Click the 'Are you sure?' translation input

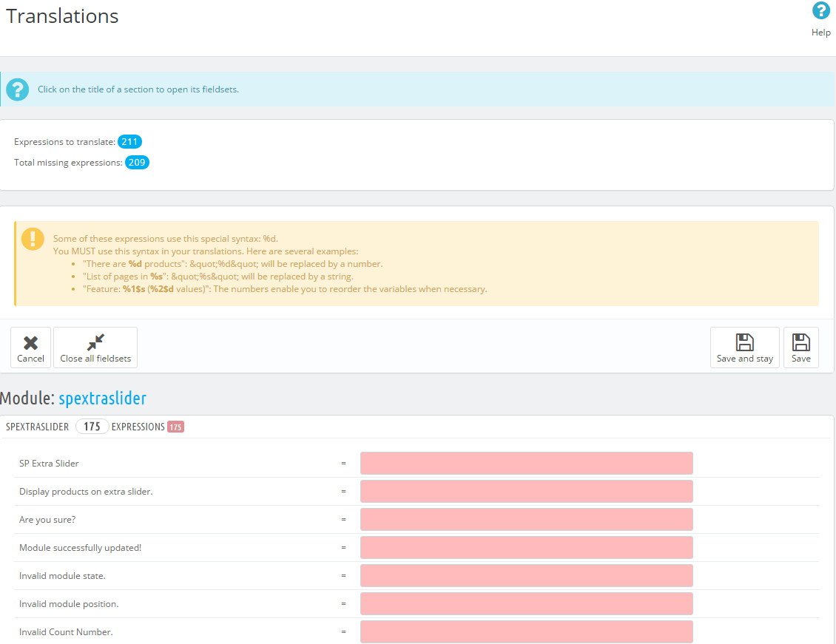(x=526, y=520)
